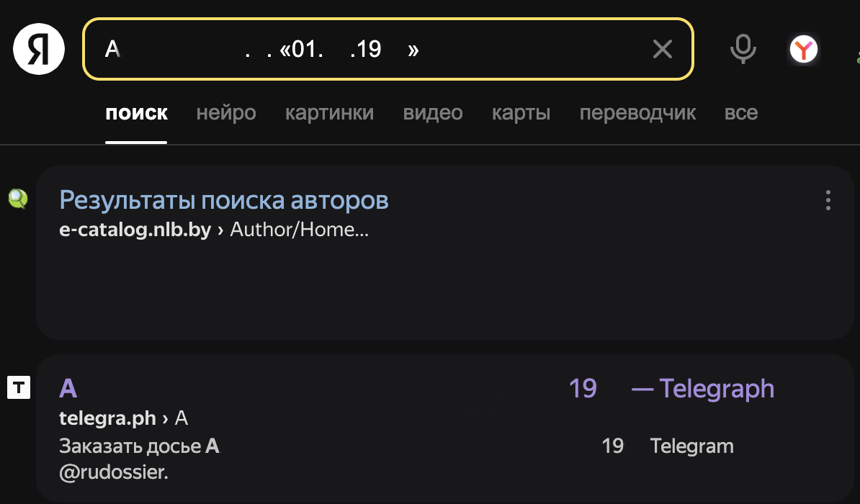Clear the search query with the X icon
The height and width of the screenshot is (504, 860).
click(662, 49)
